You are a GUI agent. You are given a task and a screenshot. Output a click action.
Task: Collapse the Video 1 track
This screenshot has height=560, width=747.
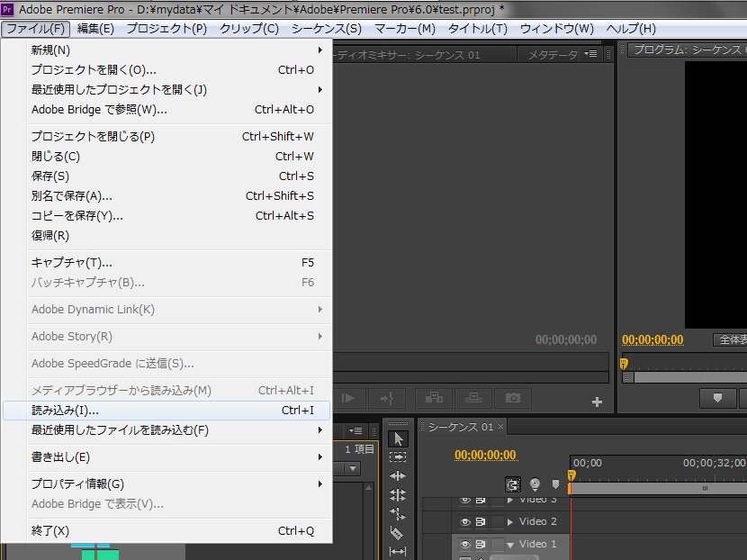click(x=510, y=545)
